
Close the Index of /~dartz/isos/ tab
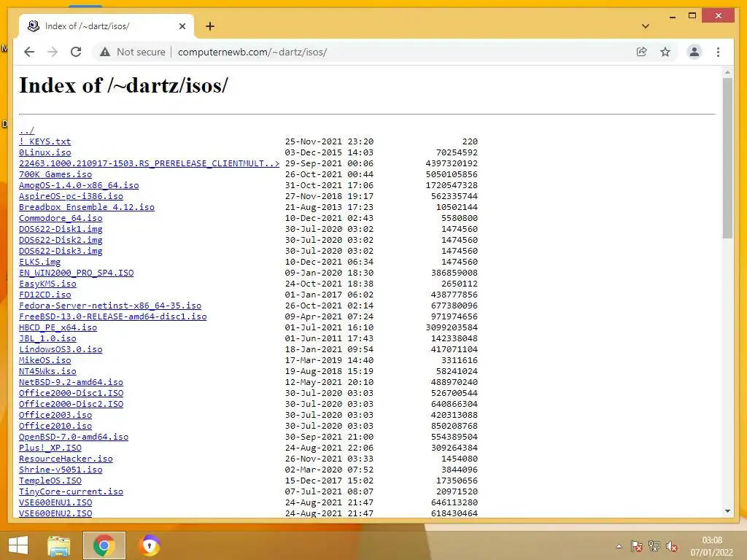(182, 26)
